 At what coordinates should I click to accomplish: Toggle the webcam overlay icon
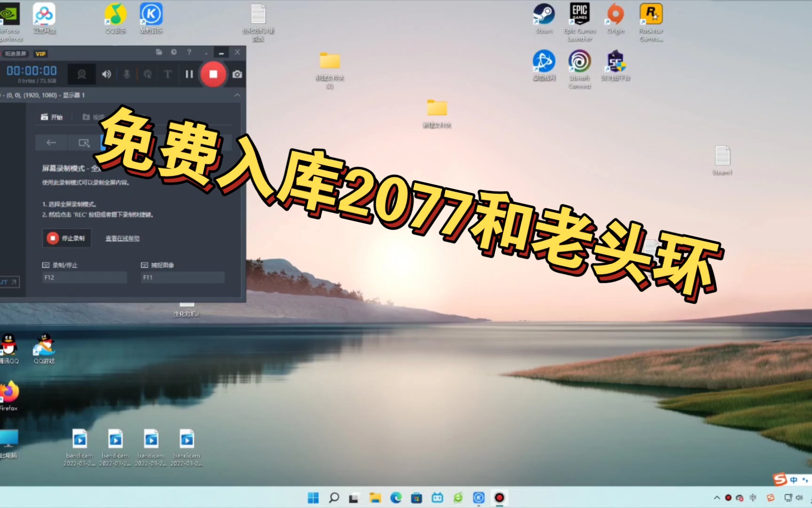point(82,74)
